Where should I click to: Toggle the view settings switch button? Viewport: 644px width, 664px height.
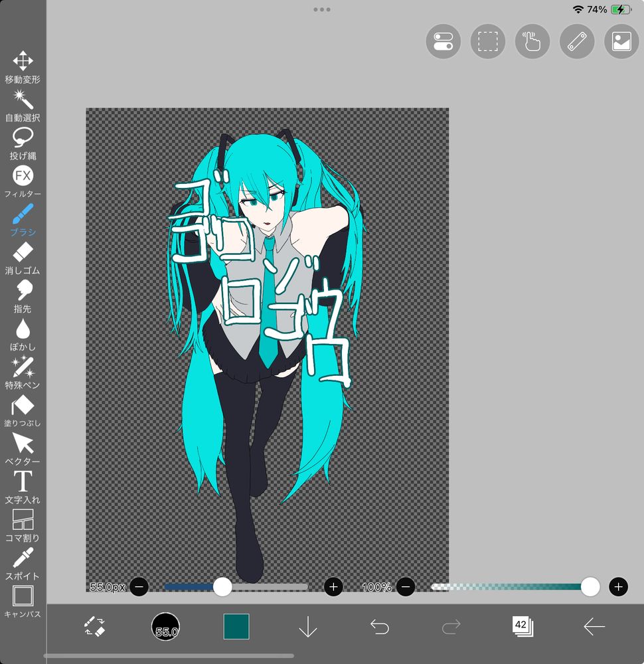click(443, 41)
